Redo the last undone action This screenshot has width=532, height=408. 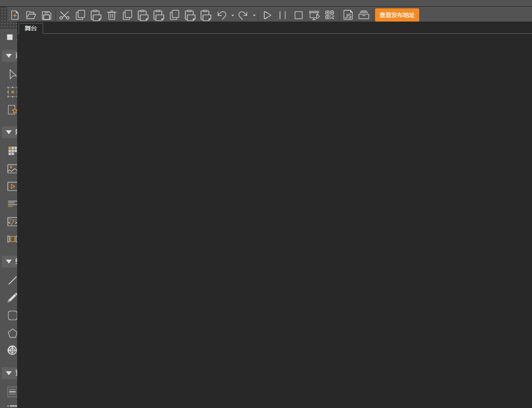[x=243, y=15]
